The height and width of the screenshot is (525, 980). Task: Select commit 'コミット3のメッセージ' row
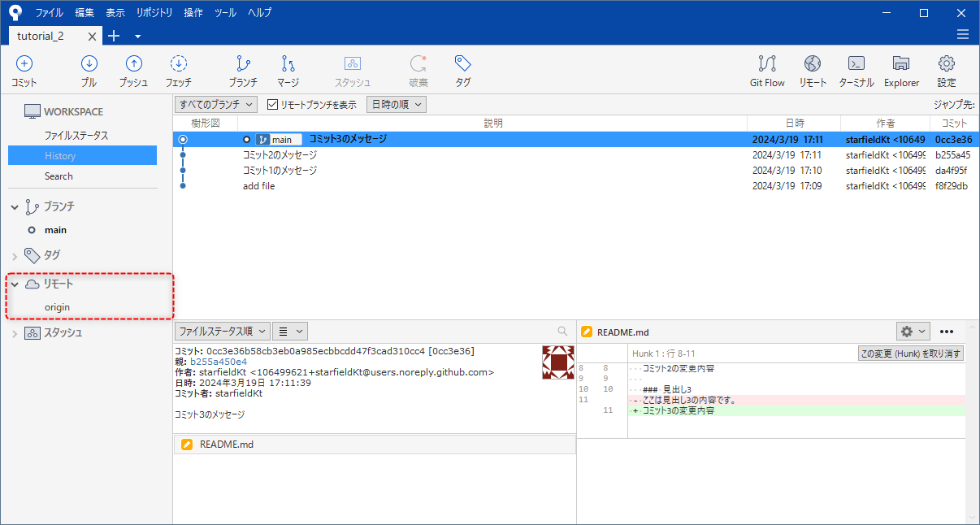[576, 139]
